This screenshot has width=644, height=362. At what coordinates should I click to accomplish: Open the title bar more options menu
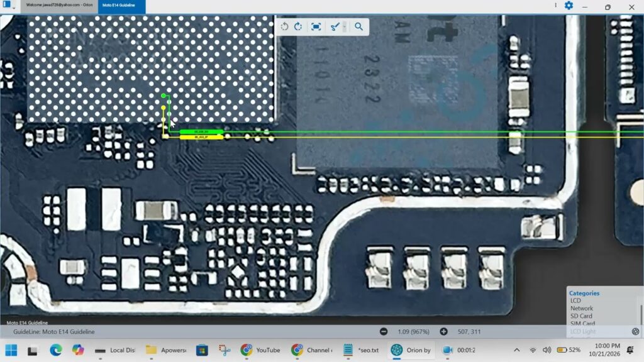(x=555, y=5)
